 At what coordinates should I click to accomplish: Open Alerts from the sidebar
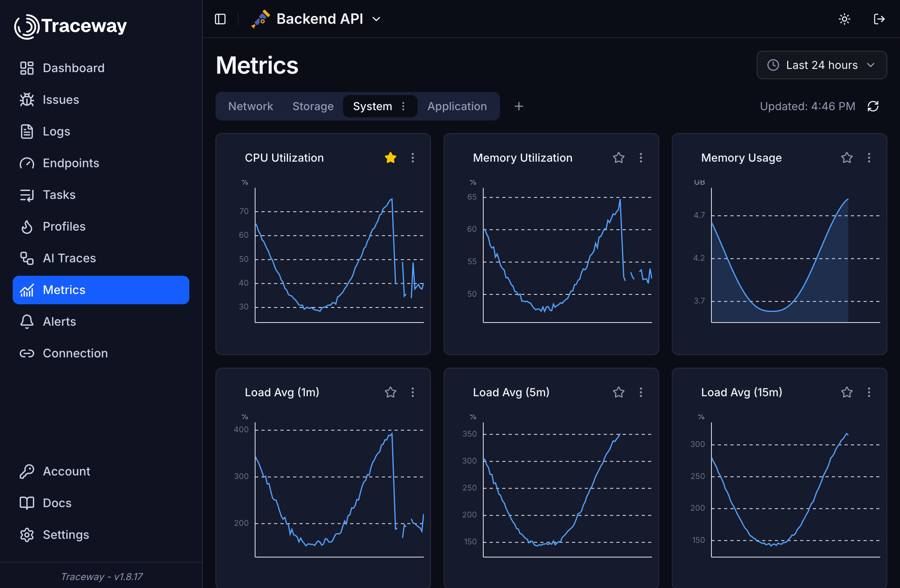click(x=101, y=322)
